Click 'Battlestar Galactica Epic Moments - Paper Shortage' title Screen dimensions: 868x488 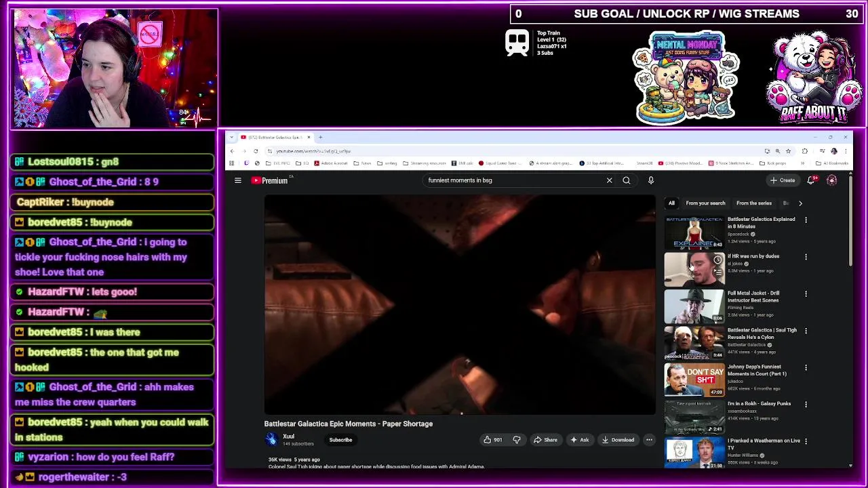(x=349, y=424)
